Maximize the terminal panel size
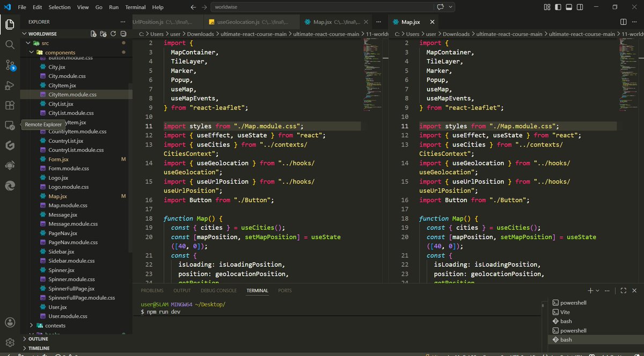The image size is (644, 356). [x=623, y=290]
